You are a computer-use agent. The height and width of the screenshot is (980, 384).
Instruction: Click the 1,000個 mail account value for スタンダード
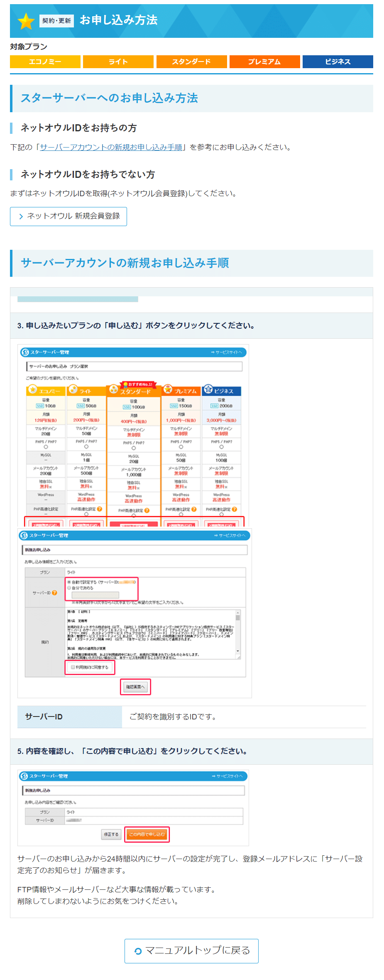pyautogui.click(x=134, y=475)
